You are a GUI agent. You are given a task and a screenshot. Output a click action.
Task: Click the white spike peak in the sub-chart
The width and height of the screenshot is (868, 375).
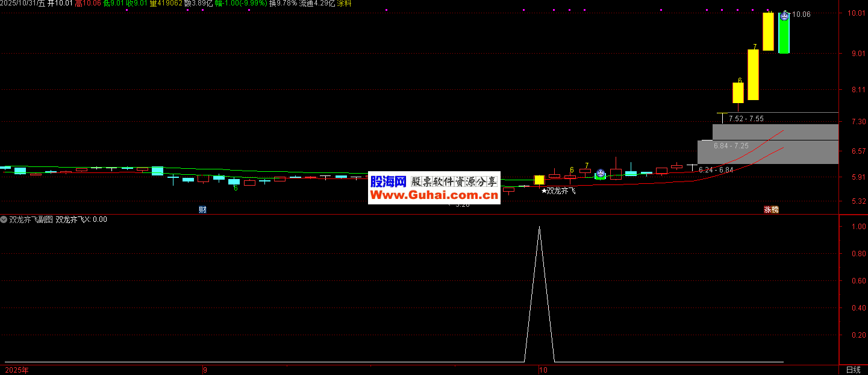point(539,227)
